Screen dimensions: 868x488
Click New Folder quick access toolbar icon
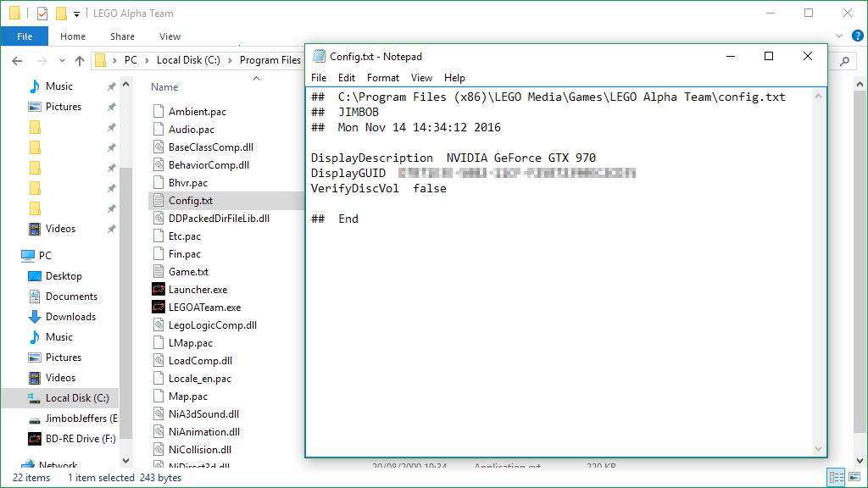point(61,14)
